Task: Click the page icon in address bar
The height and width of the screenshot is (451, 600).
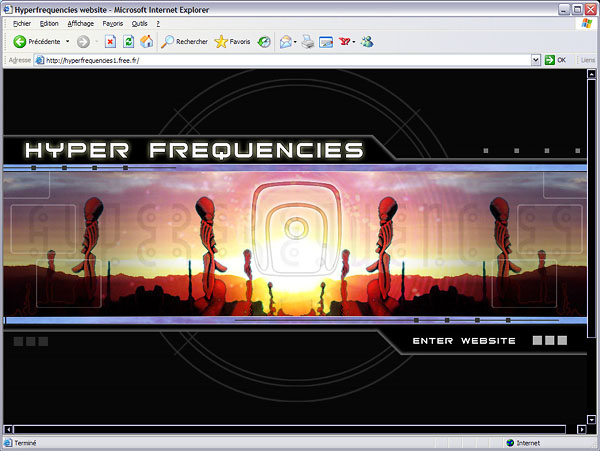Action: 39,60
